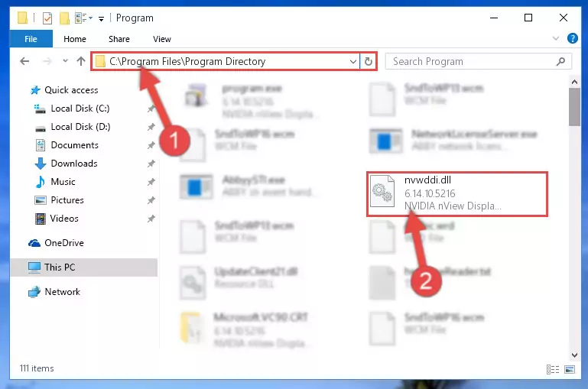
Task: Open the File ribbon tab
Action: [x=31, y=39]
